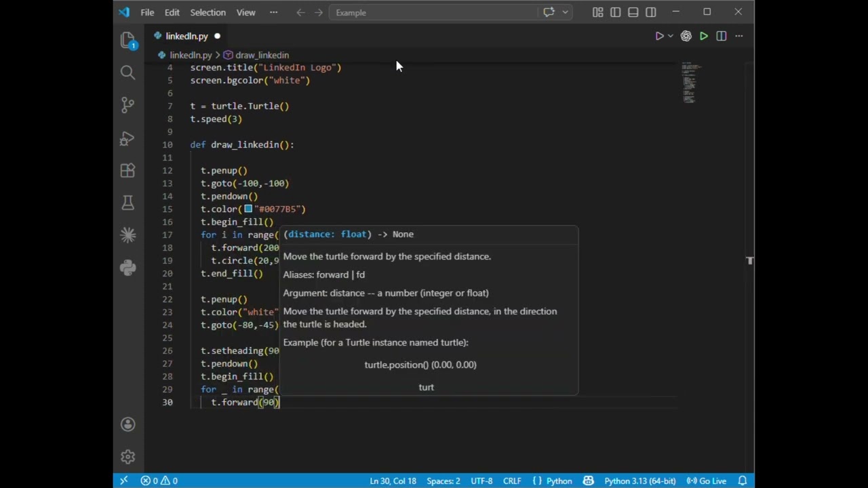Open the Search view in activity bar
Viewport: 868px width, 488px height.
[127, 73]
